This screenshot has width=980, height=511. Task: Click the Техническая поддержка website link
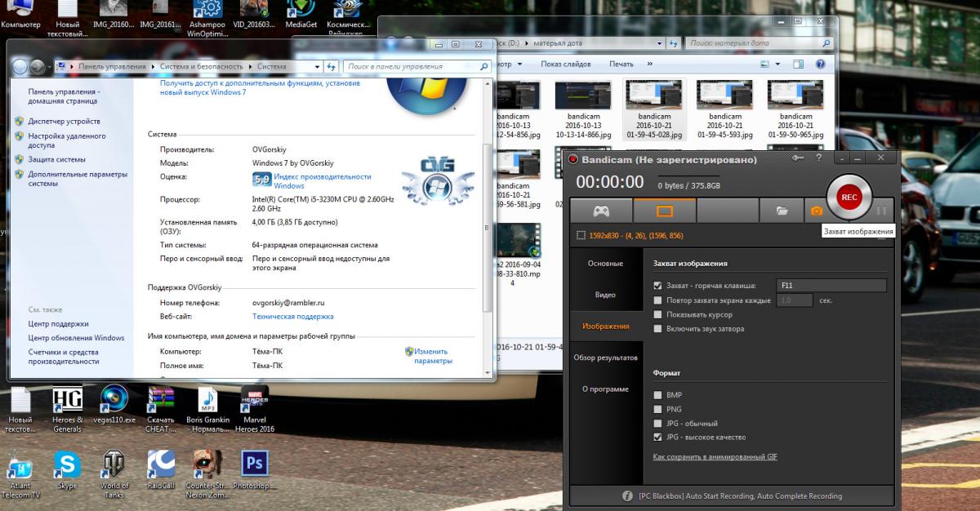click(x=292, y=317)
